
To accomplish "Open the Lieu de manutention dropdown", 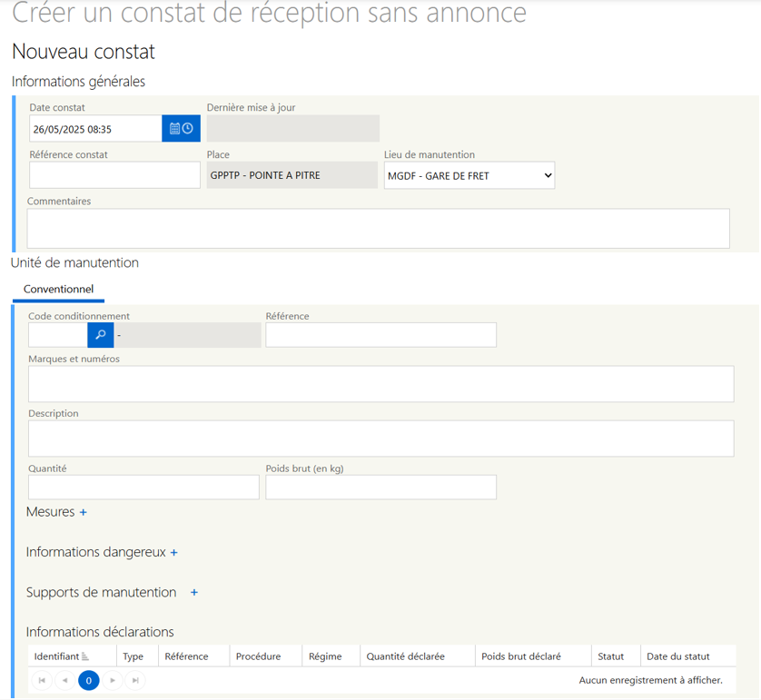I will pos(469,176).
